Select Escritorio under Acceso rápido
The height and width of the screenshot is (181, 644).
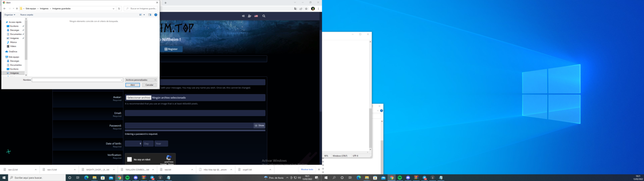(x=14, y=26)
